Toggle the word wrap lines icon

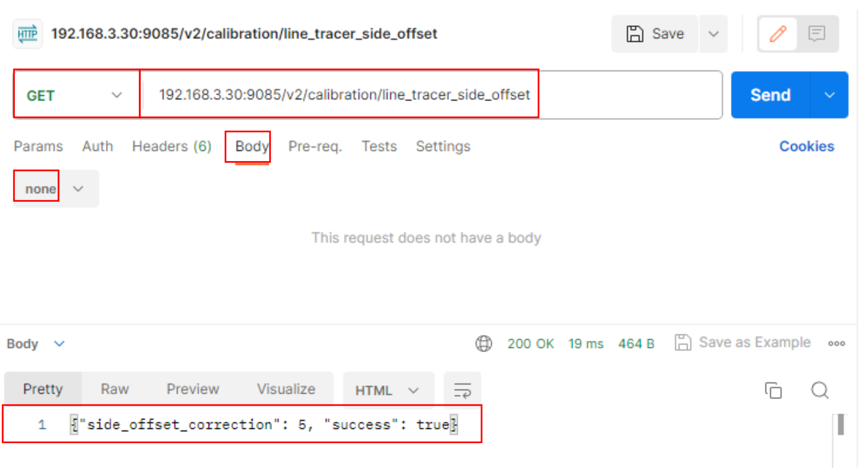462,390
